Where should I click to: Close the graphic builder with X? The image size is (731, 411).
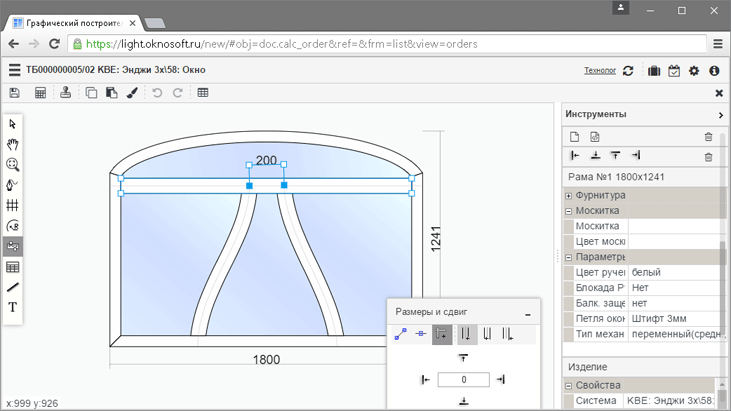(x=719, y=93)
